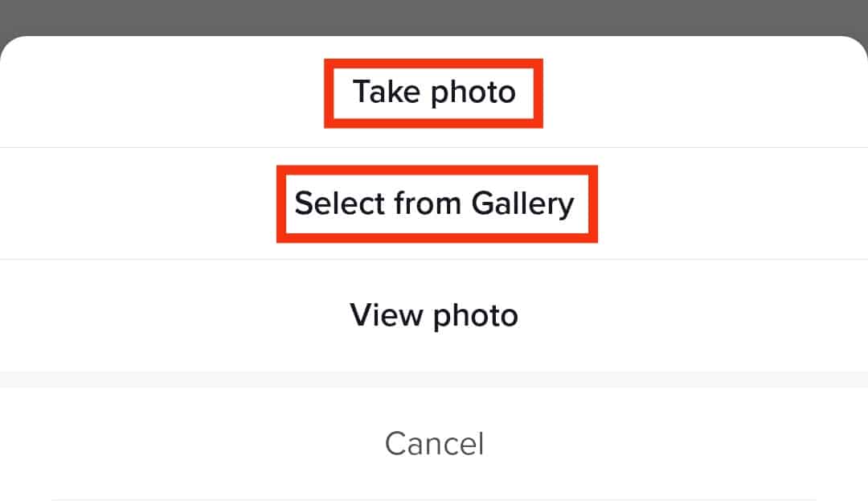Click the View photo menu entry
Screen dimensions: 868x501
click(x=434, y=314)
